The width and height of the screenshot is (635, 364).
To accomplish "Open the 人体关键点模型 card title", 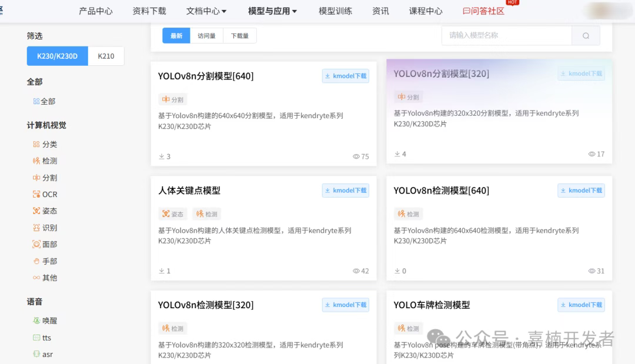I will [189, 191].
